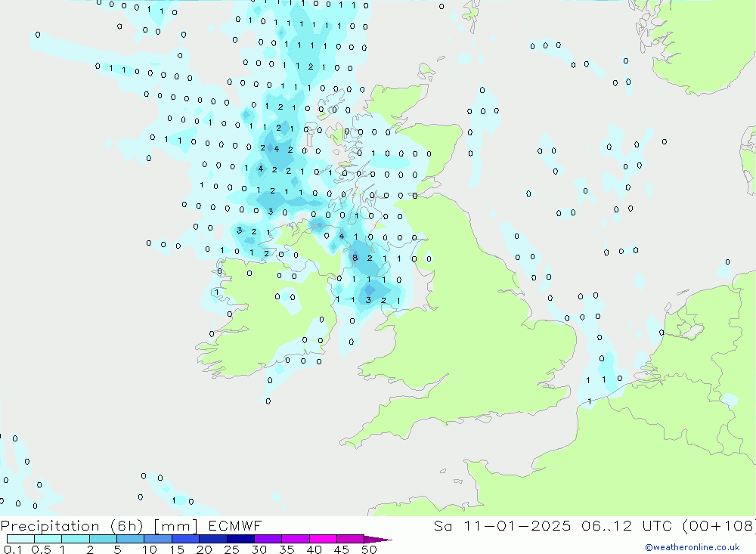Click the "06..12 UTC" time range text
756x554 pixels.
pos(627,525)
